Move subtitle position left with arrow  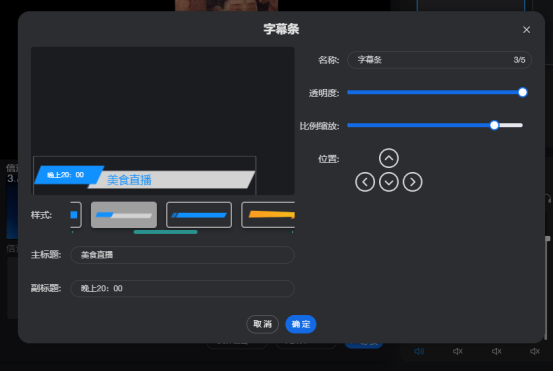[365, 182]
